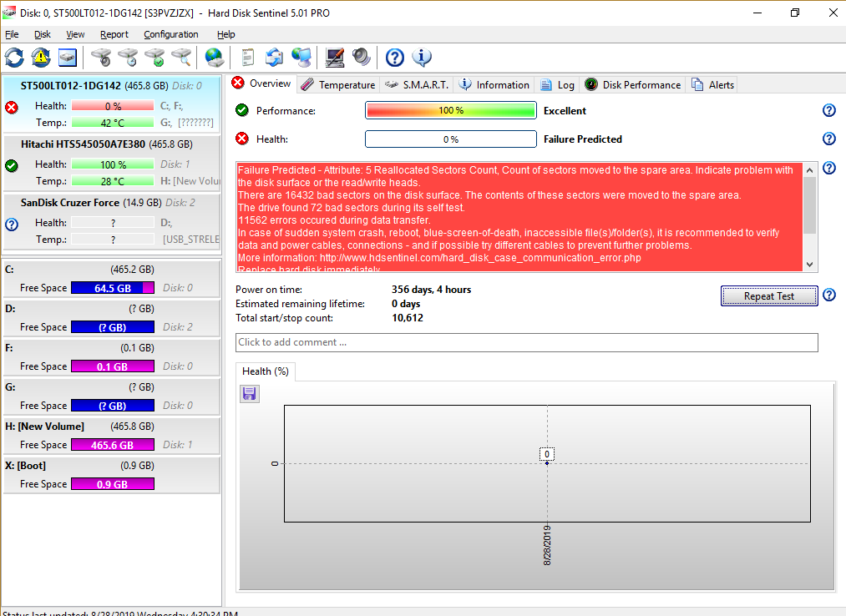The height and width of the screenshot is (616, 846).
Task: Click the question mark help toolbar icon
Action: pos(395,58)
